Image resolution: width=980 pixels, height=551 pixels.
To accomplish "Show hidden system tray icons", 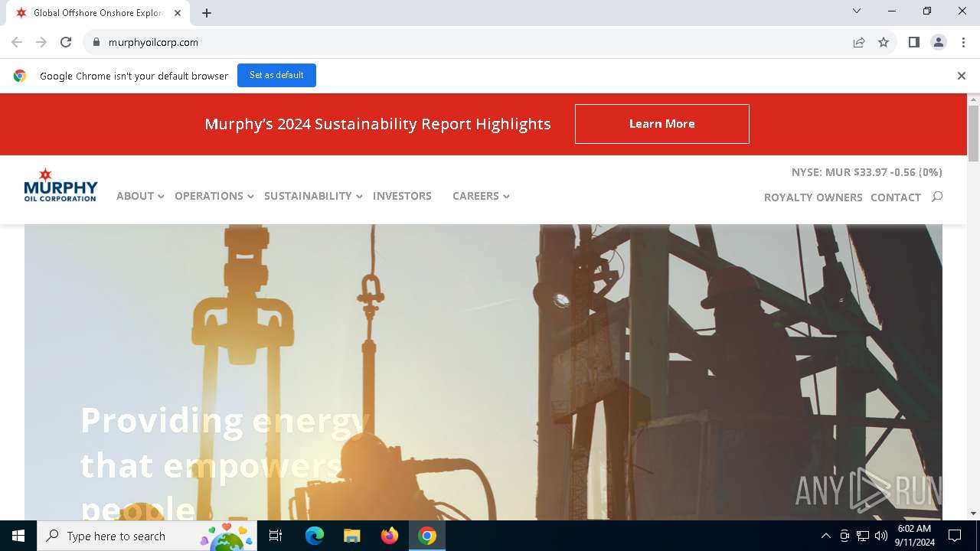I will point(825,536).
